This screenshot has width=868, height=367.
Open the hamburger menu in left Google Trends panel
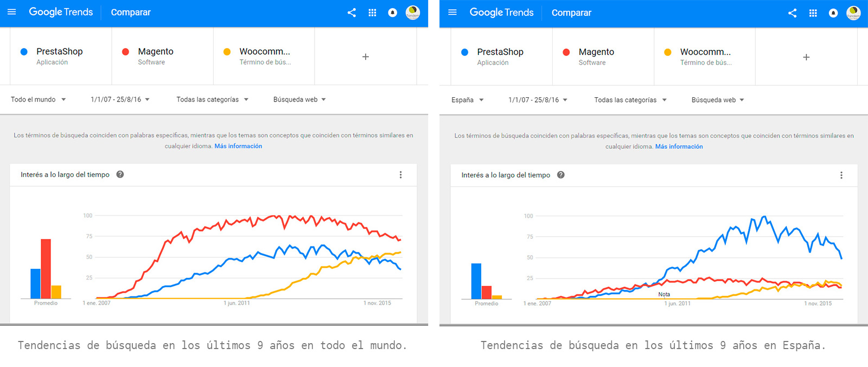coord(12,12)
